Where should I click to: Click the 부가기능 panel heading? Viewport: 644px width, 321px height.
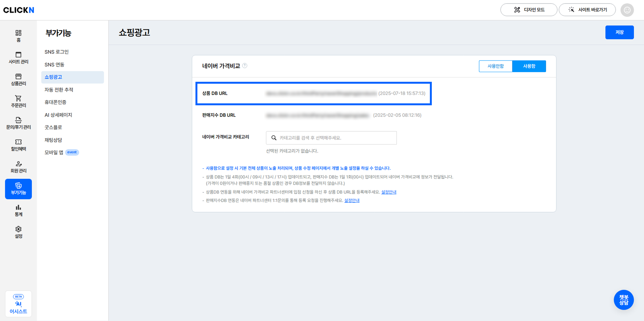[x=58, y=33]
